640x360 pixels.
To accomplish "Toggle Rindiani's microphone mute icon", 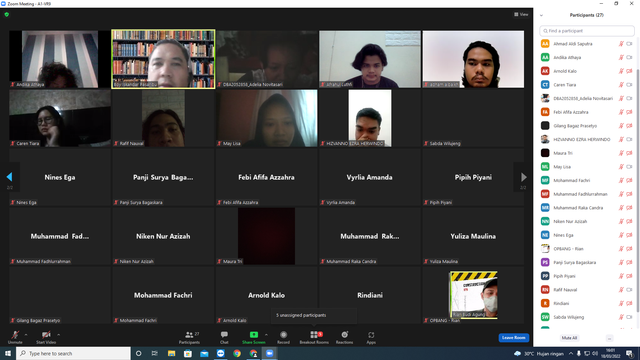I will (621, 303).
